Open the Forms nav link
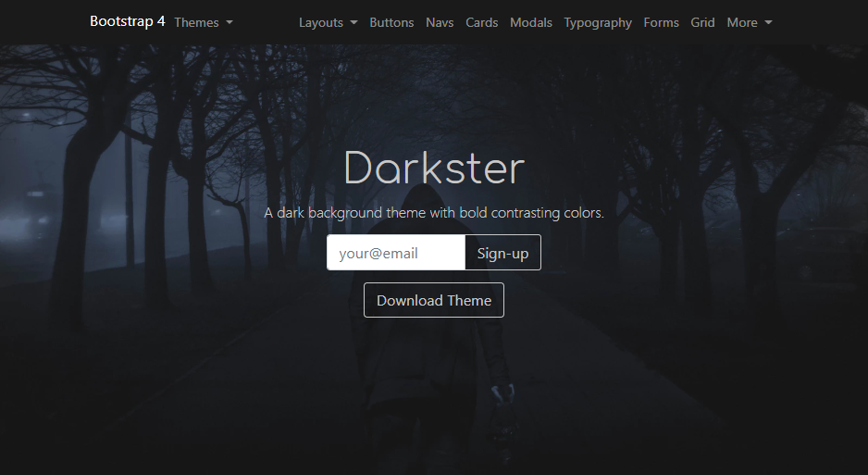 coord(661,23)
